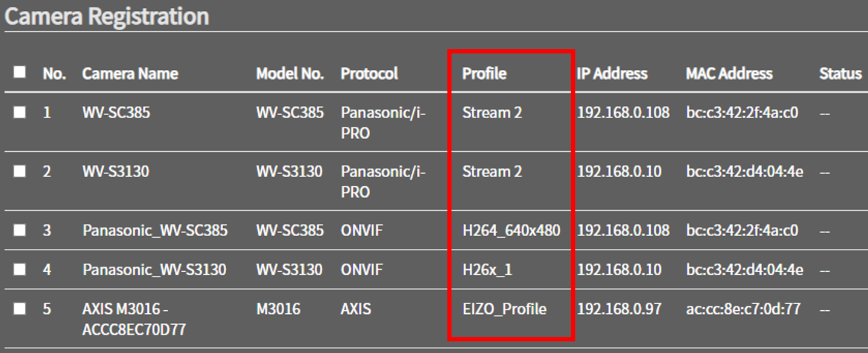Screen dimensions: 868x353
Task: Click Stream 2 profile in row 2
Action: pos(492,171)
